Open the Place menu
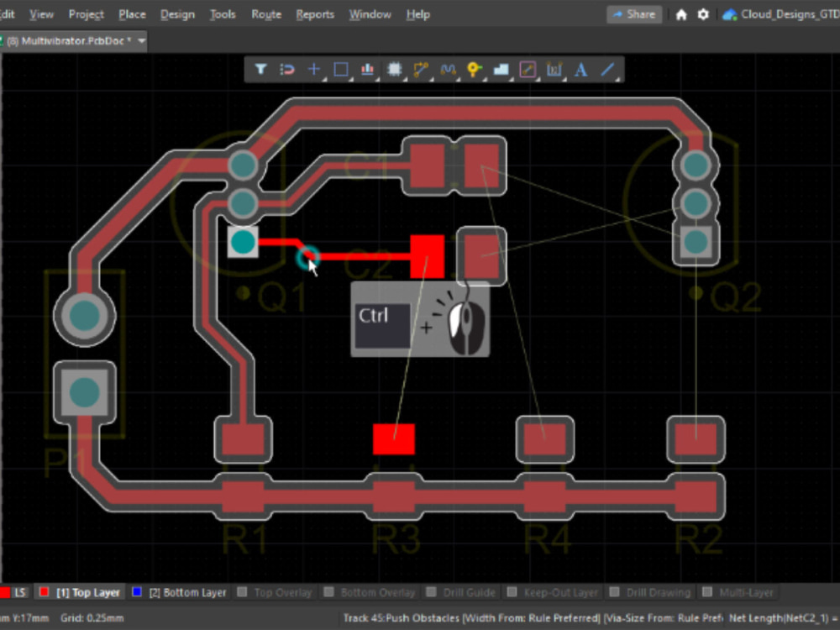Viewport: 840px width, 630px height. [133, 14]
